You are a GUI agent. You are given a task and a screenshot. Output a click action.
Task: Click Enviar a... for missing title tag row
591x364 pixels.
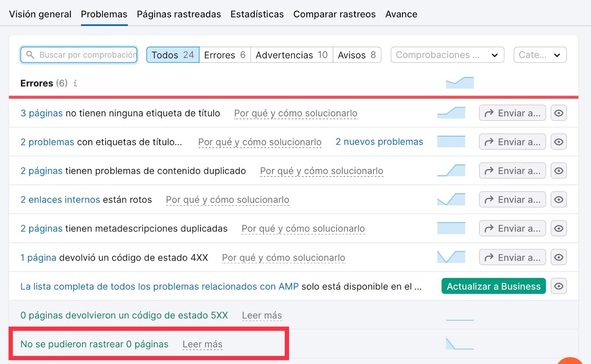pos(512,113)
